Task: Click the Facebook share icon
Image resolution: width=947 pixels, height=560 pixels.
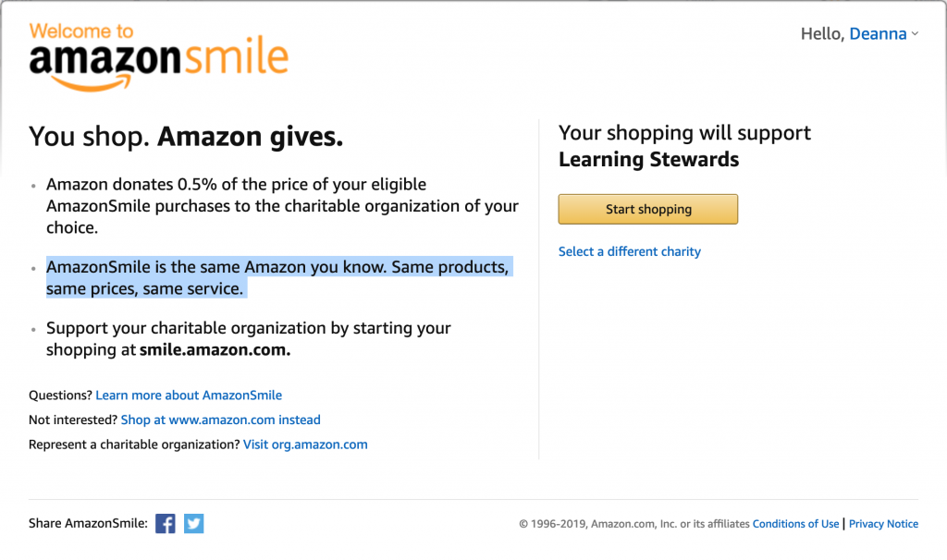Action: coord(165,523)
